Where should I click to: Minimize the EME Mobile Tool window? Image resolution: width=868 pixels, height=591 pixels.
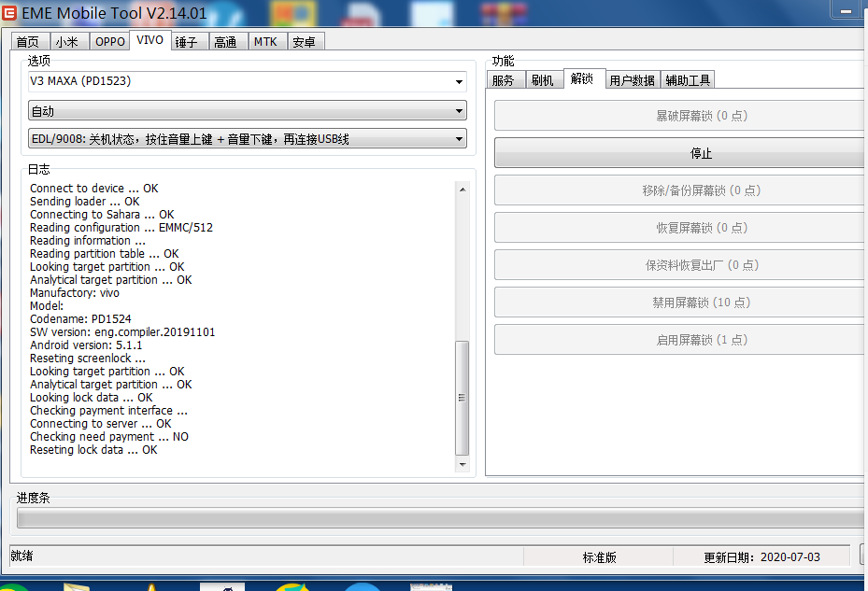pos(846,10)
